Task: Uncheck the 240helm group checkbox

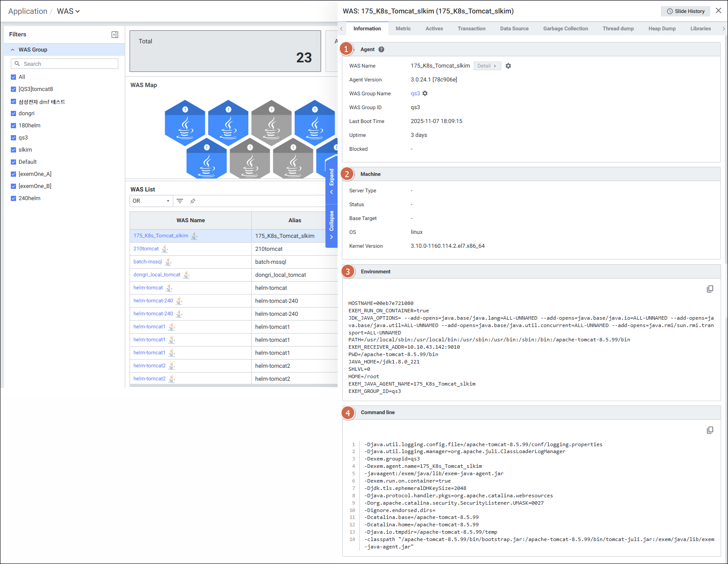Action: point(13,198)
